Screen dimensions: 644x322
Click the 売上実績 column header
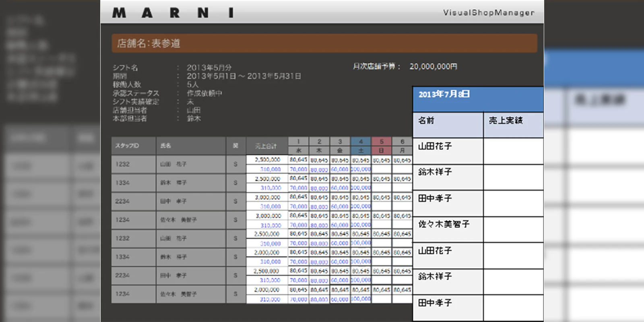click(x=506, y=120)
